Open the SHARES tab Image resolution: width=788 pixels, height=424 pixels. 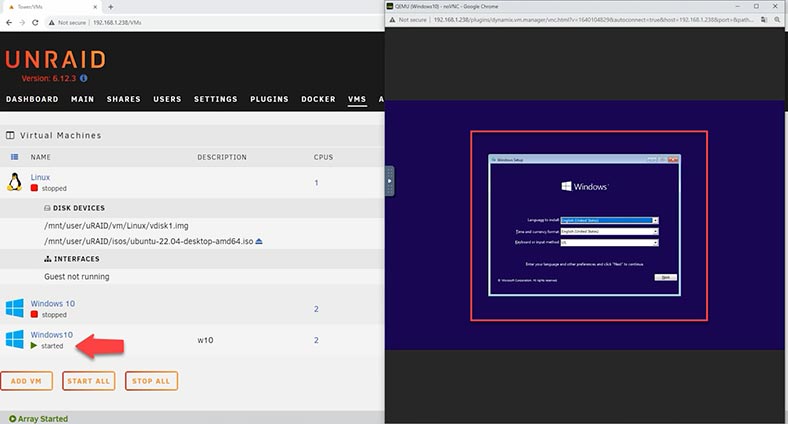pos(124,99)
